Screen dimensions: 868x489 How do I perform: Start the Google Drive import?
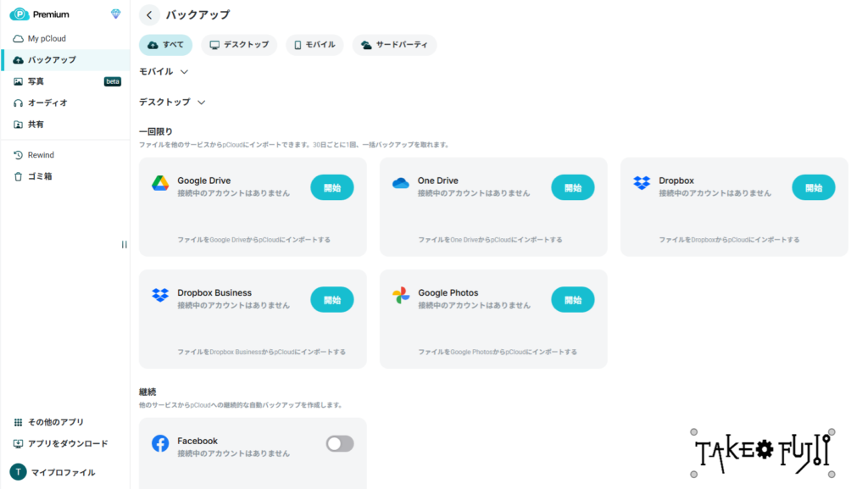(x=332, y=187)
